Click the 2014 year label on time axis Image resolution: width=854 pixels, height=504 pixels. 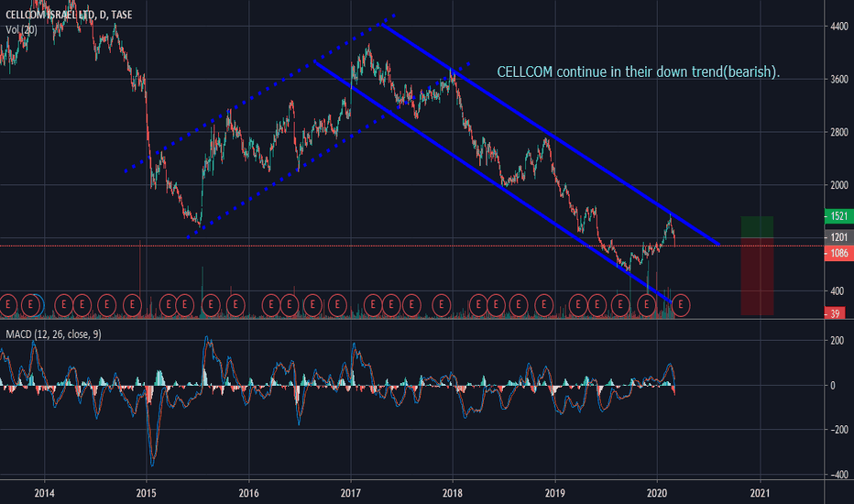(x=44, y=493)
